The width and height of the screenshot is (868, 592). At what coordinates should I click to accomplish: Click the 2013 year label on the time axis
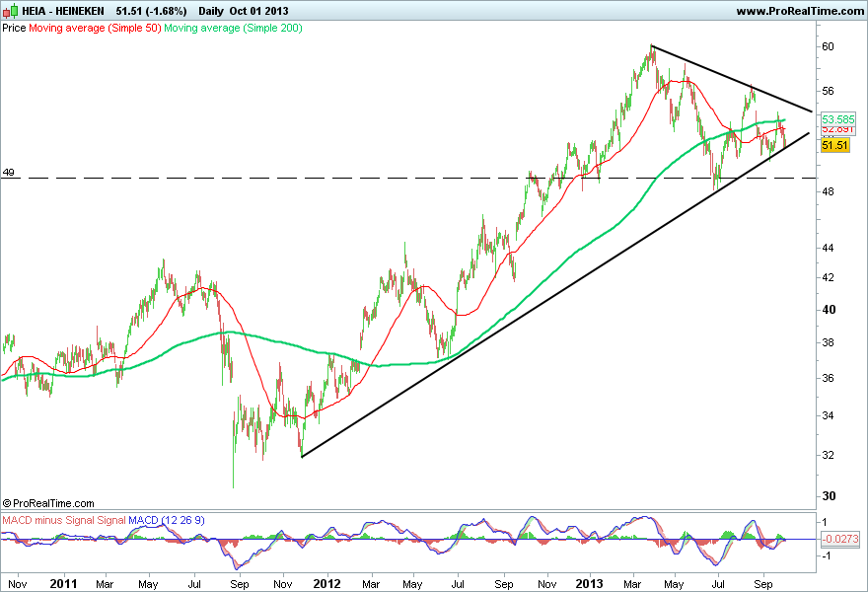[x=589, y=584]
